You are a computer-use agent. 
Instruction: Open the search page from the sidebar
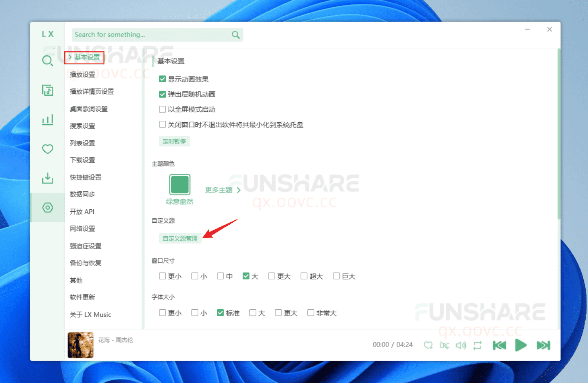click(47, 61)
